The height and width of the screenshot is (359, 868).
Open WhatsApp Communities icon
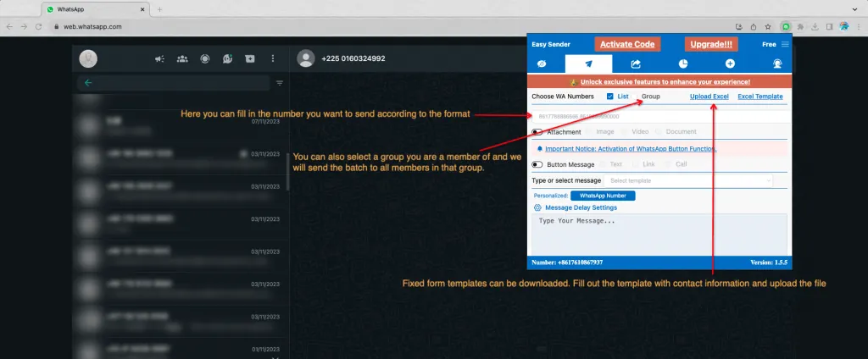(x=182, y=59)
